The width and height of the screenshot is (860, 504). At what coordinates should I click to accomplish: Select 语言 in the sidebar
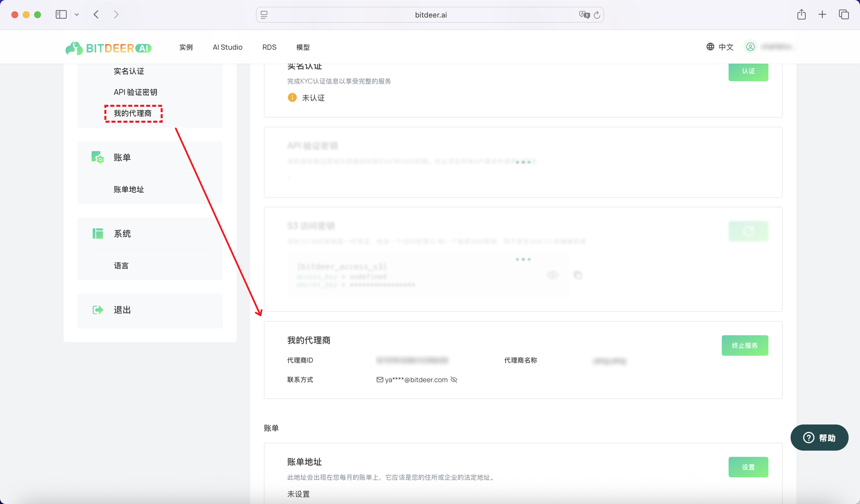(x=121, y=266)
